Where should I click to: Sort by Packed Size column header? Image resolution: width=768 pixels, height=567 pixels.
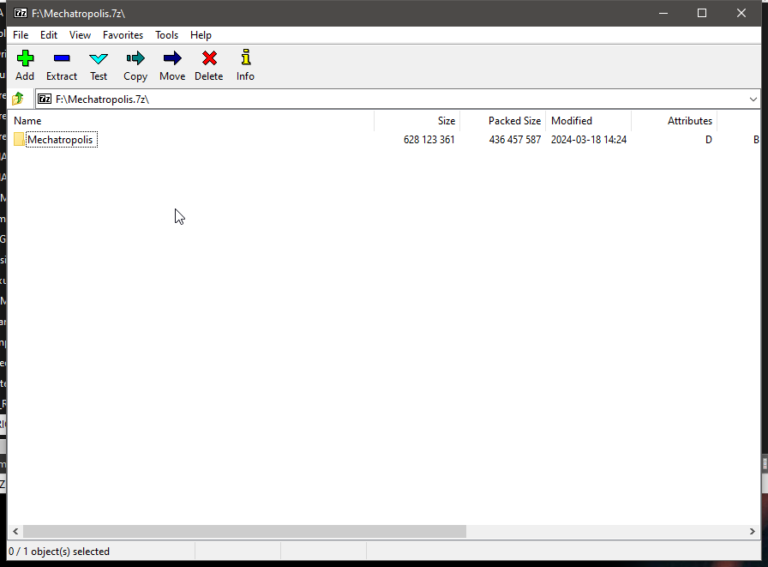point(503,121)
